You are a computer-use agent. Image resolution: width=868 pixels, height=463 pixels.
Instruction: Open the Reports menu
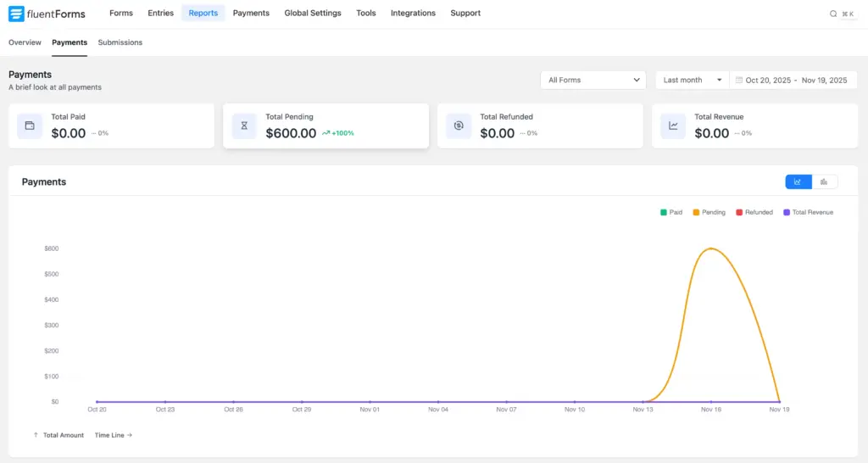pyautogui.click(x=203, y=13)
